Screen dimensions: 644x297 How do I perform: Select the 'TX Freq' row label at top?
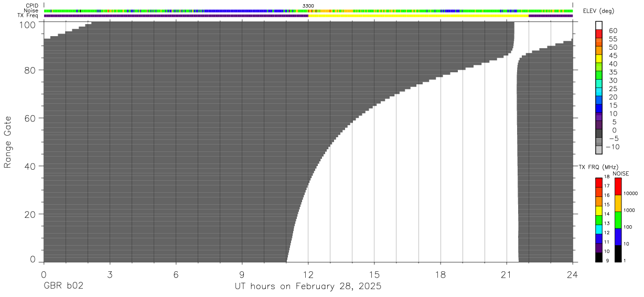(29, 16)
